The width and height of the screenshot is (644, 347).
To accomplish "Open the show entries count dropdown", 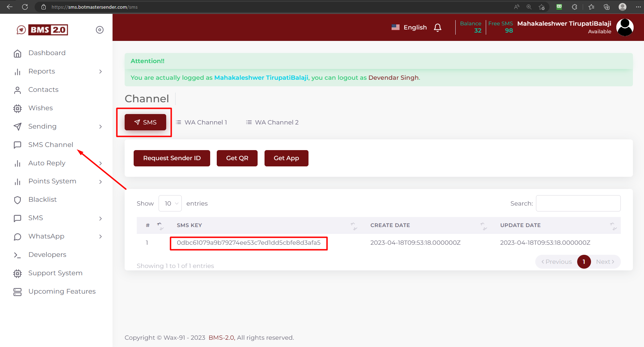I will click(170, 203).
